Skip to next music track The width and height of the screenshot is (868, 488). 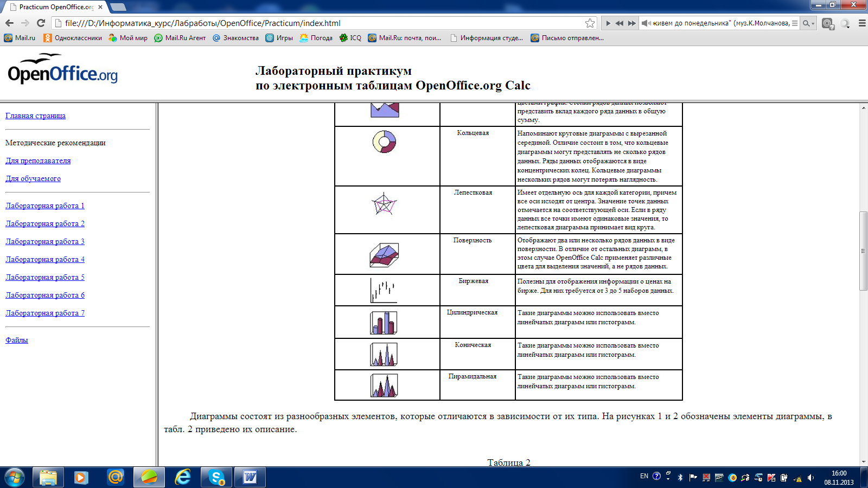632,23
